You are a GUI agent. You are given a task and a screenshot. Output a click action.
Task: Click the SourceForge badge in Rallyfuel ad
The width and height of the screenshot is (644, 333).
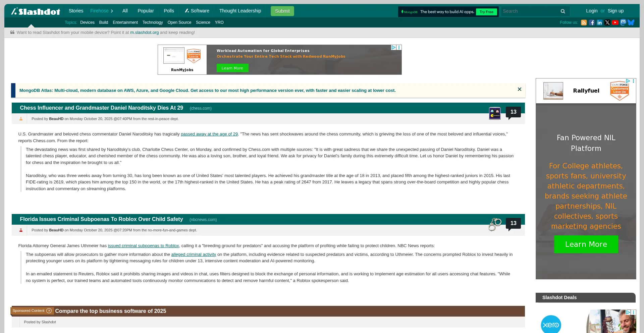click(620, 91)
